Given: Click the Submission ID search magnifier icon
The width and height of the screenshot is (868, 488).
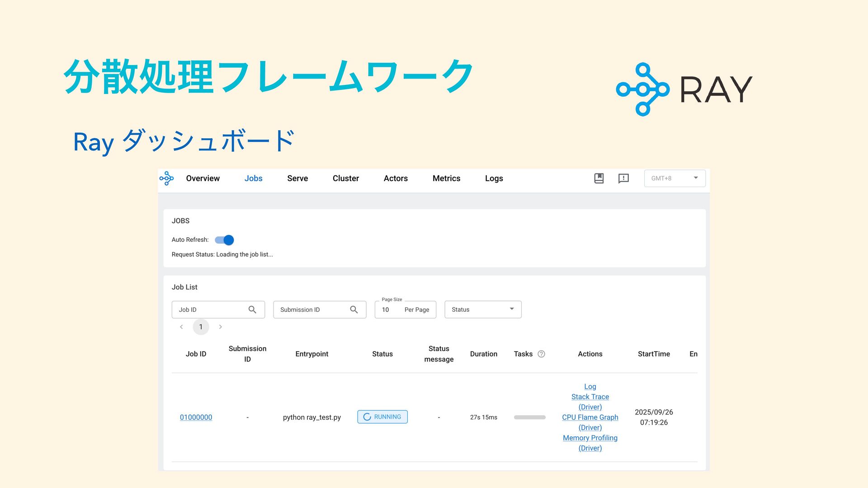Looking at the screenshot, I should 354,310.
